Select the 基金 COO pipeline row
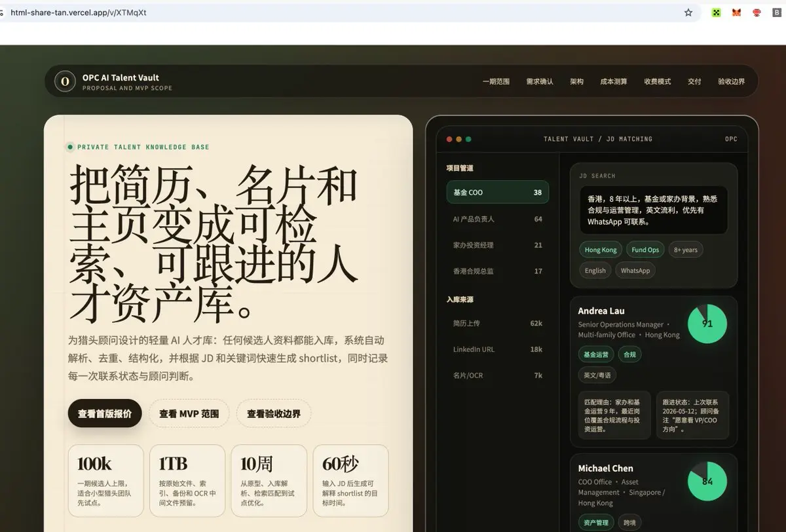This screenshot has height=532, width=786. (x=497, y=193)
